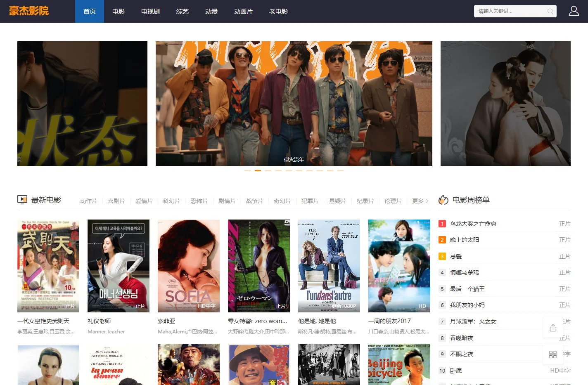588x385 pixels.
Task: Filter by 剧情片 category
Action: click(x=227, y=201)
